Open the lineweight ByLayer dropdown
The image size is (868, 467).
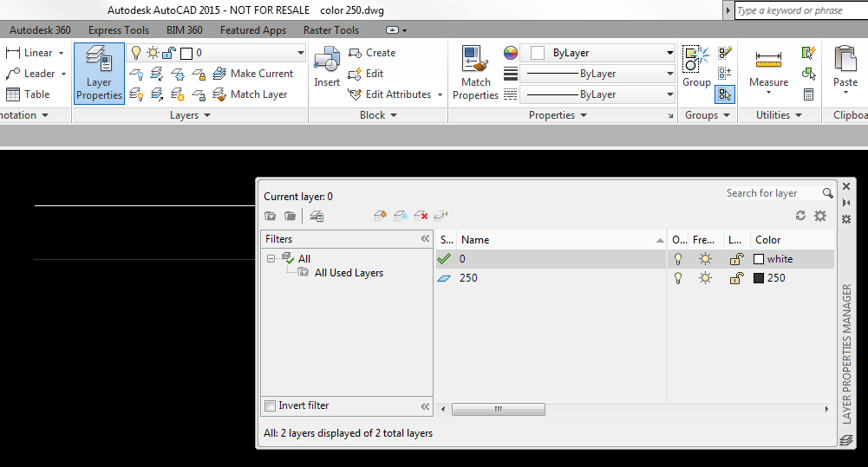(x=669, y=74)
